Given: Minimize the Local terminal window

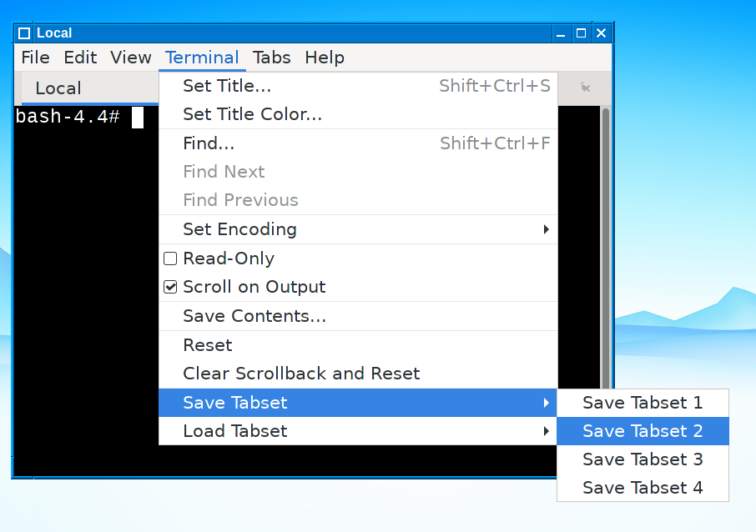Looking at the screenshot, I should (x=560, y=33).
